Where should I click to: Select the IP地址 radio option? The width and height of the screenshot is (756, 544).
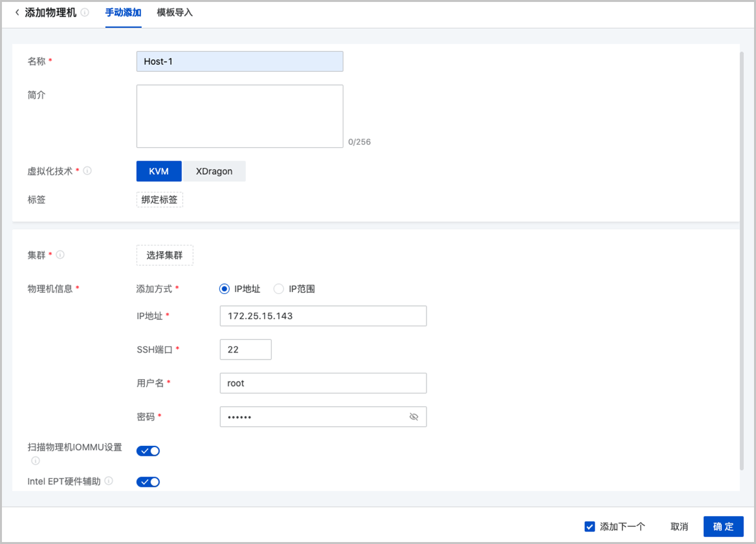[x=224, y=289]
